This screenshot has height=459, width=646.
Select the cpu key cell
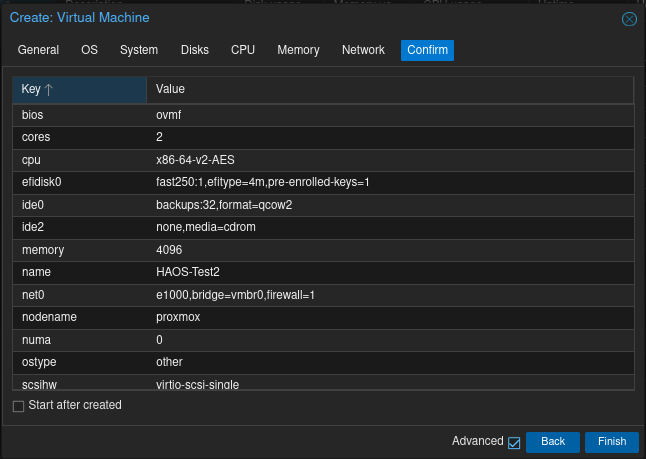(x=80, y=160)
